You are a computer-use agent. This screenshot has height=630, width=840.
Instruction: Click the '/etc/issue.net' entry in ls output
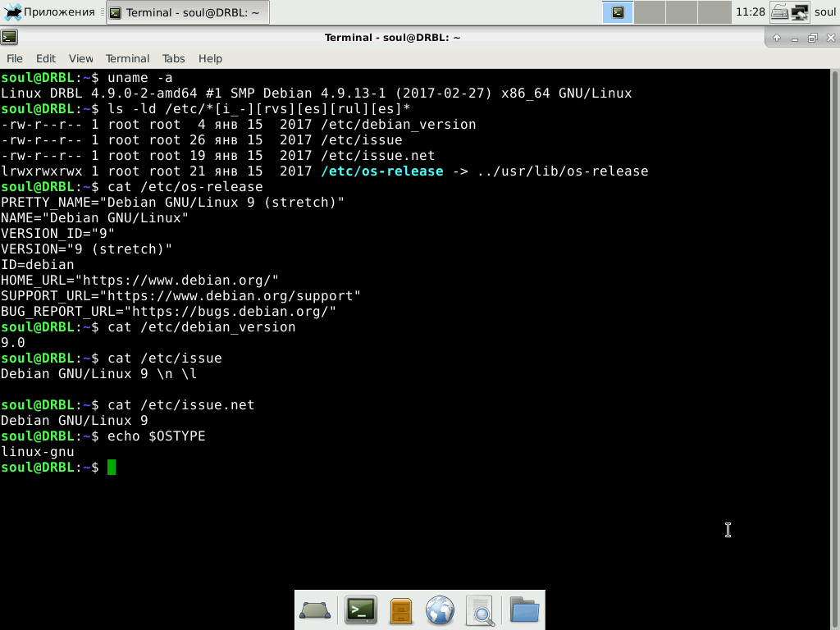click(x=377, y=156)
